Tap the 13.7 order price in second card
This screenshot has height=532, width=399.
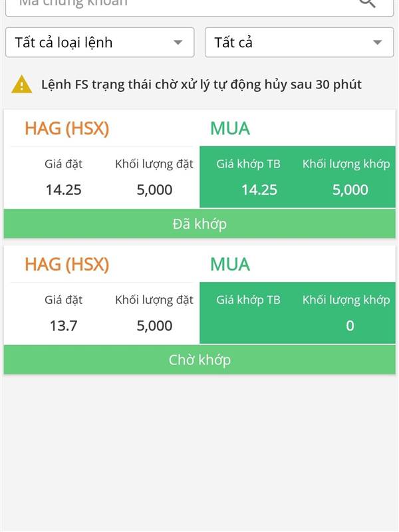tap(63, 326)
